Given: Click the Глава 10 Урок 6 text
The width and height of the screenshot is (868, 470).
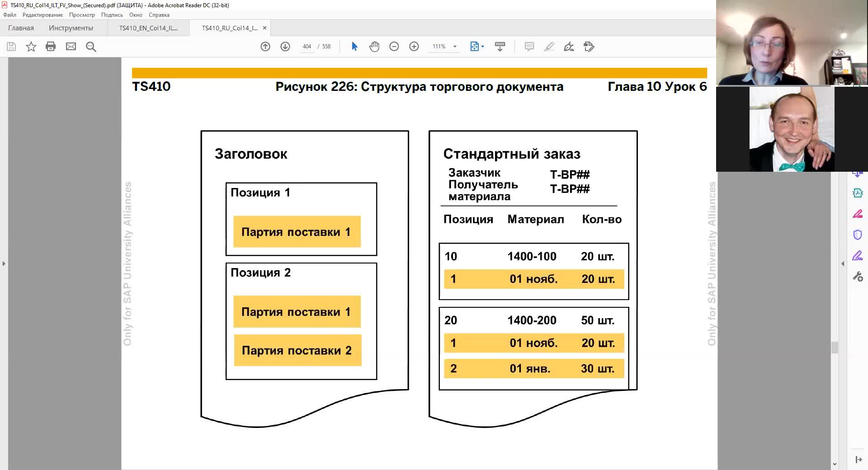Looking at the screenshot, I should click(x=657, y=87).
